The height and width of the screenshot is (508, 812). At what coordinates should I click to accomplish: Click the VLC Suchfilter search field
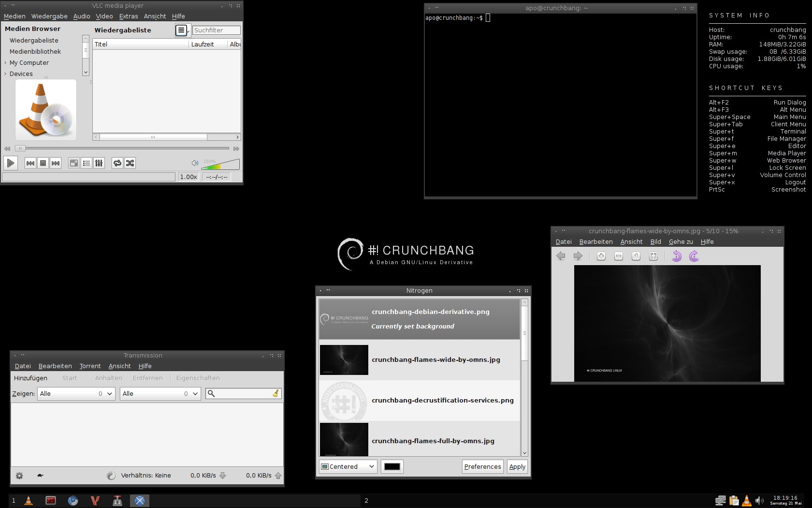[x=216, y=30]
